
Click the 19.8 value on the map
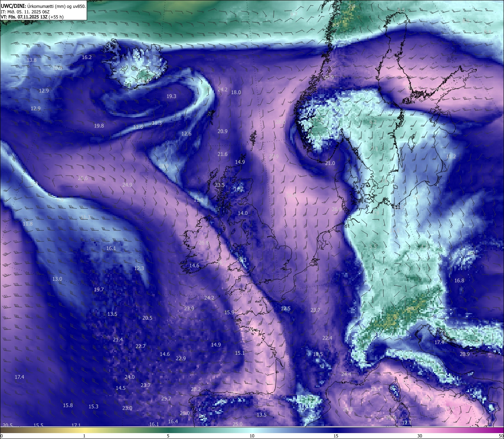(x=99, y=126)
